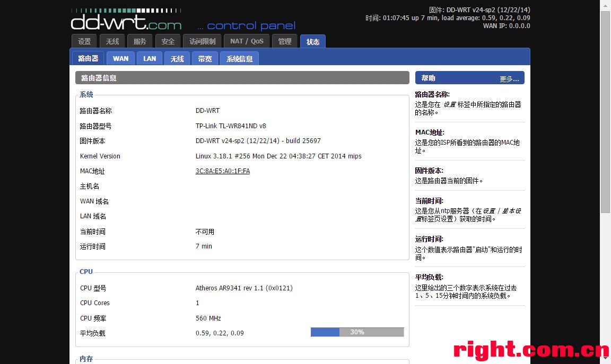Screen dimensions: 611x364
Task: Click the dd-wrt.com logo
Action: pyautogui.click(x=126, y=20)
